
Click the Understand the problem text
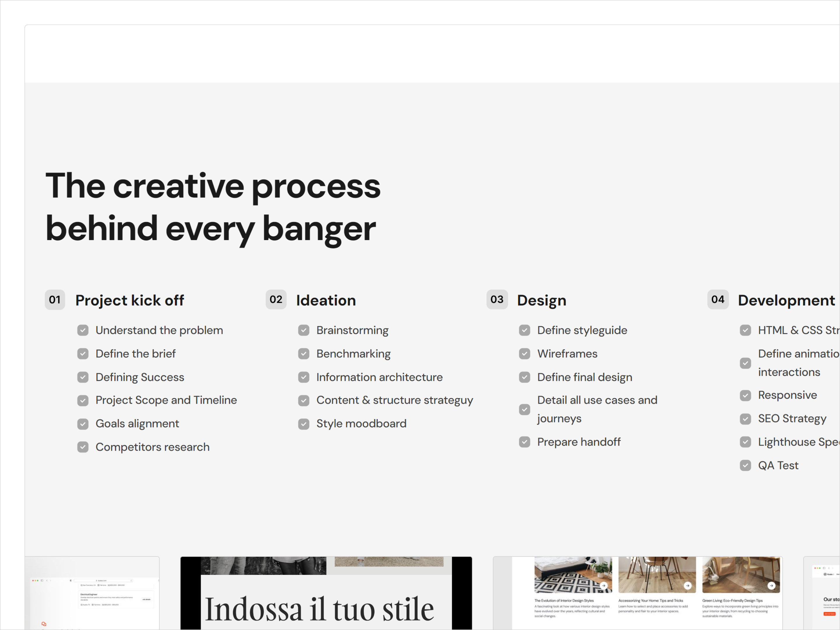click(159, 330)
